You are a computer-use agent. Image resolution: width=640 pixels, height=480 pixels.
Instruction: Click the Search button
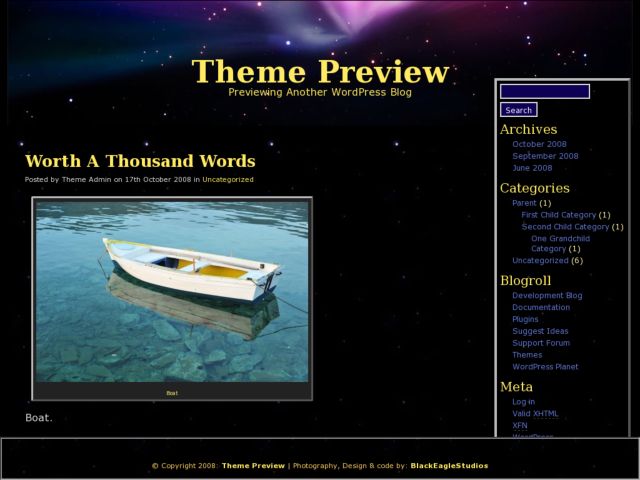518,110
